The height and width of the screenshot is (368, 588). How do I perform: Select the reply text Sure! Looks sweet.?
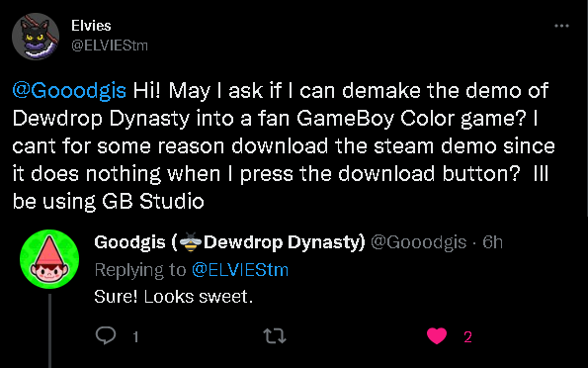click(x=174, y=297)
